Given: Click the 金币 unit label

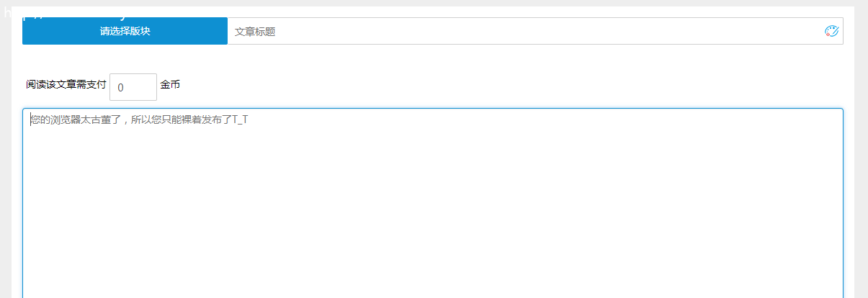Looking at the screenshot, I should point(170,85).
